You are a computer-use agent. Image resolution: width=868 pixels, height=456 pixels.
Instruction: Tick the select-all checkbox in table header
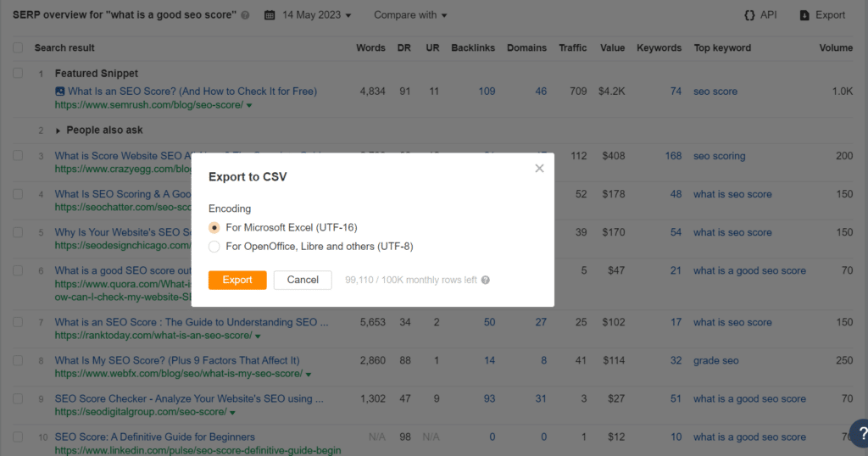tap(19, 47)
